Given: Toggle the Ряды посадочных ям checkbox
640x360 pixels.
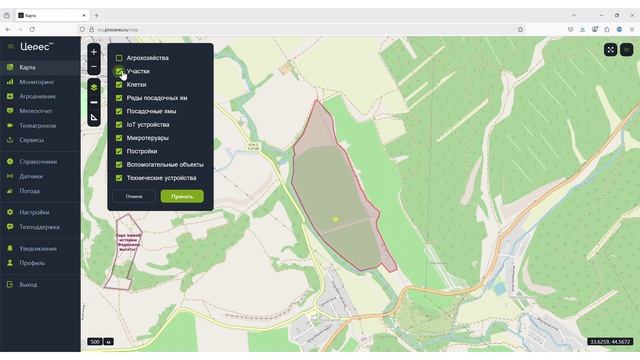Looking at the screenshot, I should [x=119, y=98].
